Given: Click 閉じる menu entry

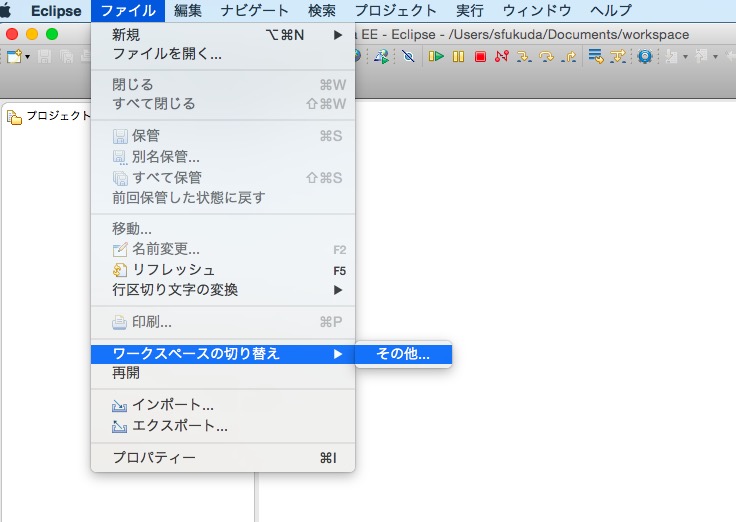Looking at the screenshot, I should (223, 85).
